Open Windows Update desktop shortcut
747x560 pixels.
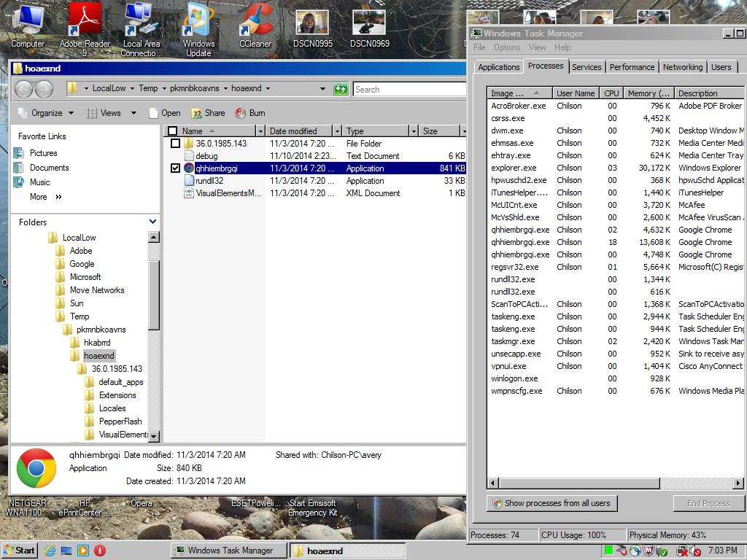coord(198,28)
